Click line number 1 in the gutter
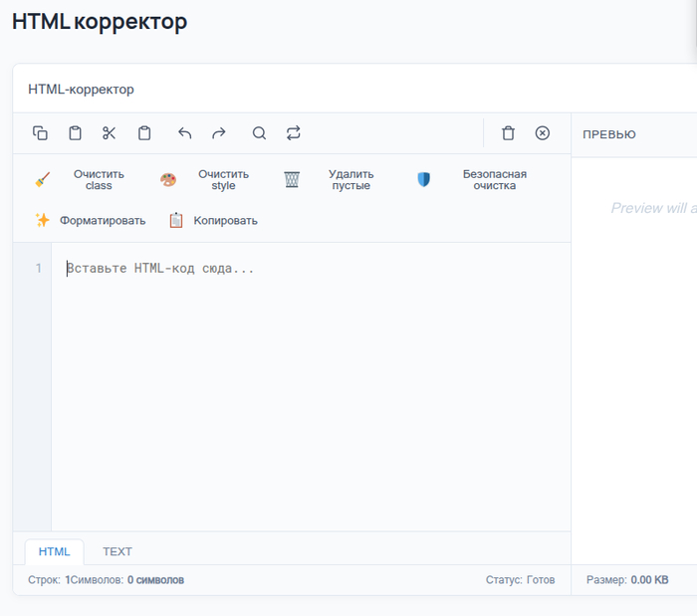This screenshot has height=616, width=697. pyautogui.click(x=39, y=269)
